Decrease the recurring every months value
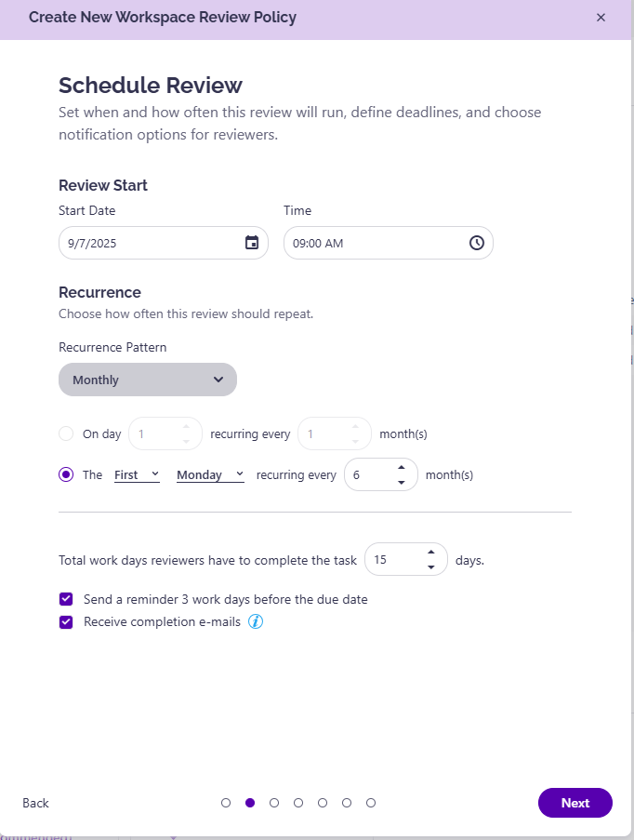634x840 pixels. tap(401, 482)
